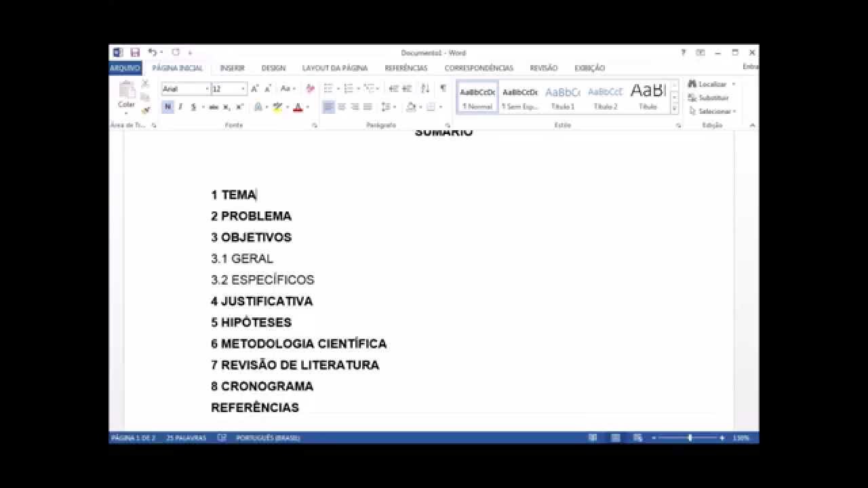This screenshot has height=488, width=868.
Task: Justify the paragraph text
Action: tap(368, 107)
